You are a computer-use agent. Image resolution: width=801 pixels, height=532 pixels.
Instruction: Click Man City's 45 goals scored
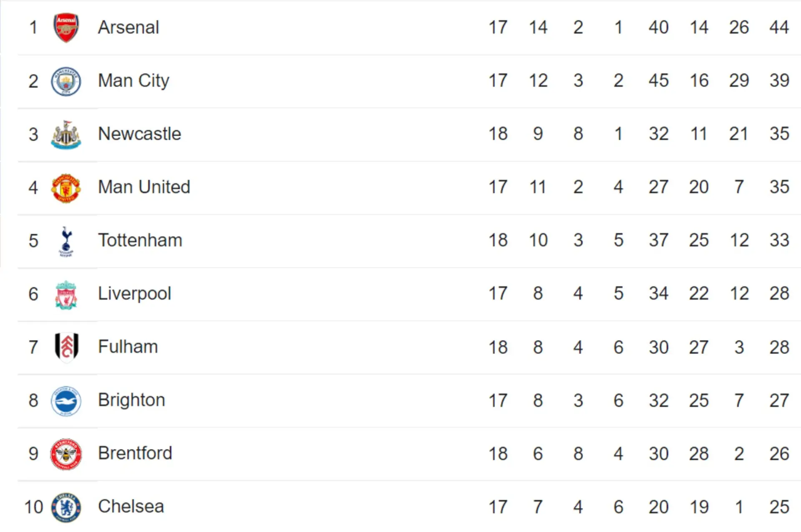click(658, 81)
